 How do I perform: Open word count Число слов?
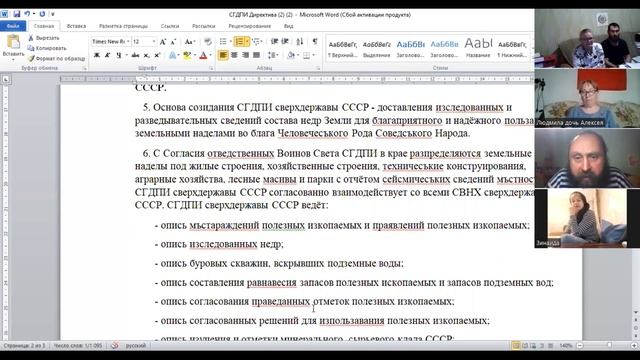click(78, 346)
